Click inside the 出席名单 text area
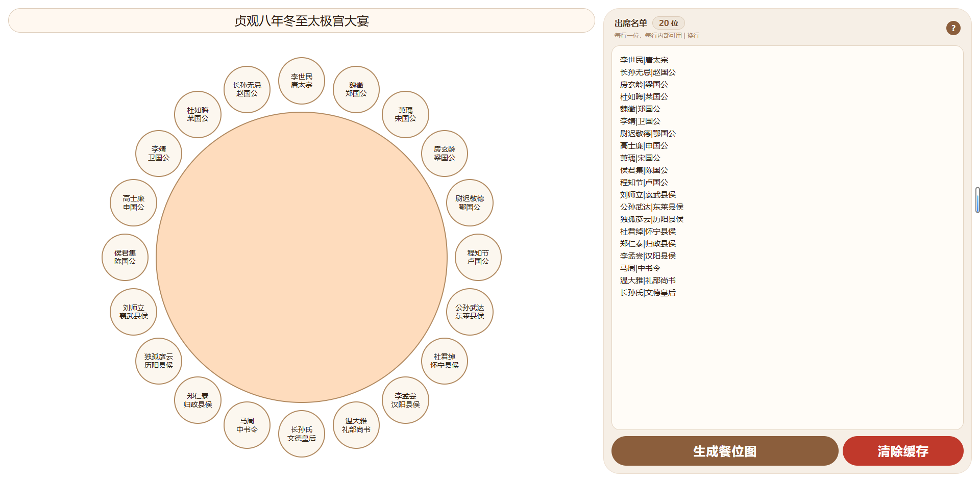 787,238
